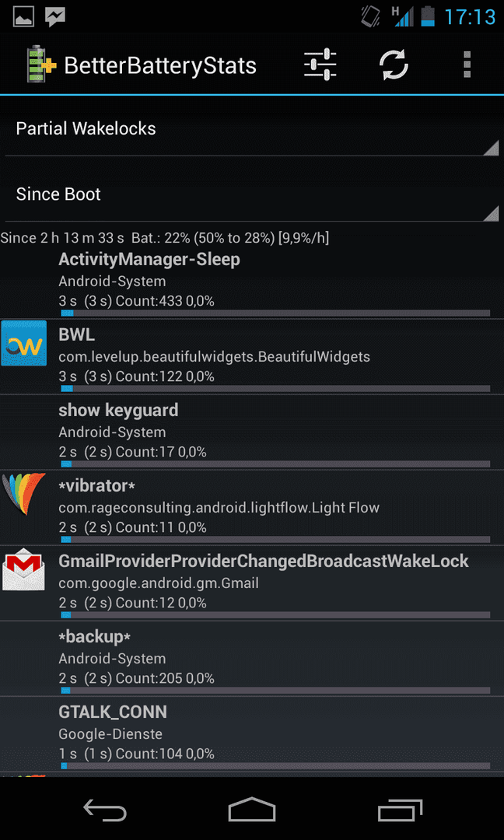
Task: Open the messenger notification in the status bar
Action: pyautogui.click(x=55, y=16)
